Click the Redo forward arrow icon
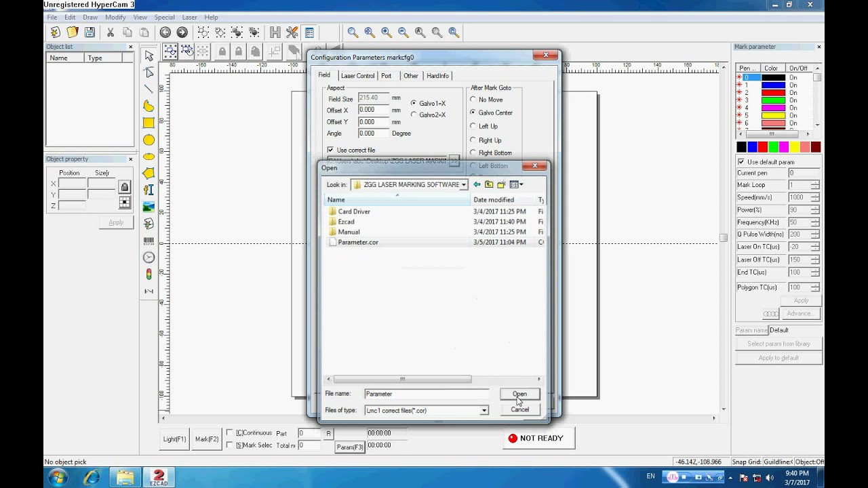The height and width of the screenshot is (488, 868). click(x=182, y=32)
